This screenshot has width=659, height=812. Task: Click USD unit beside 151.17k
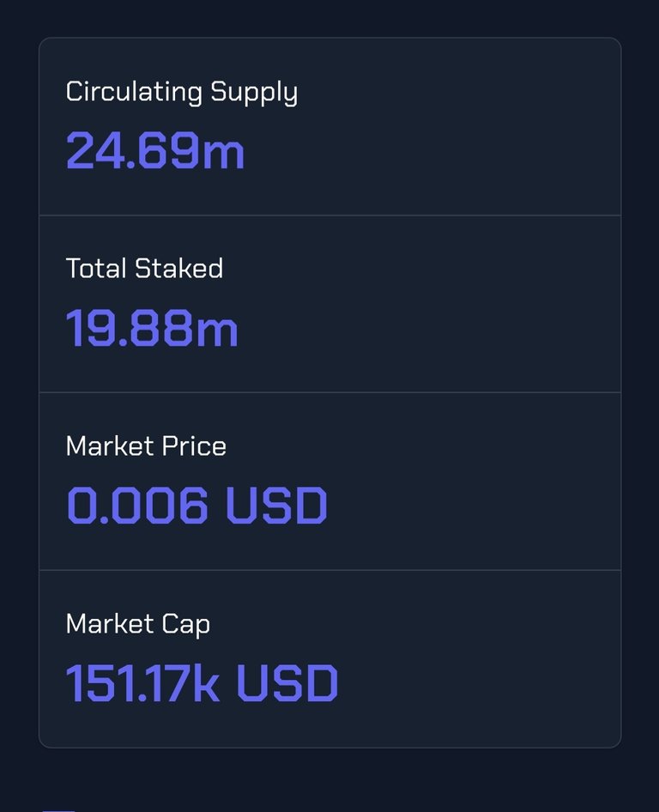coord(287,683)
